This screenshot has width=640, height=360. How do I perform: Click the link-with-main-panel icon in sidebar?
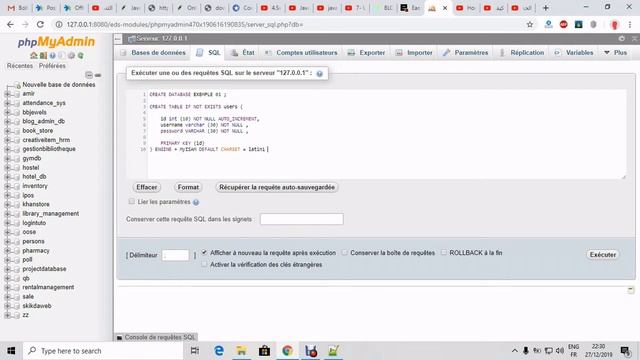pos(98,75)
